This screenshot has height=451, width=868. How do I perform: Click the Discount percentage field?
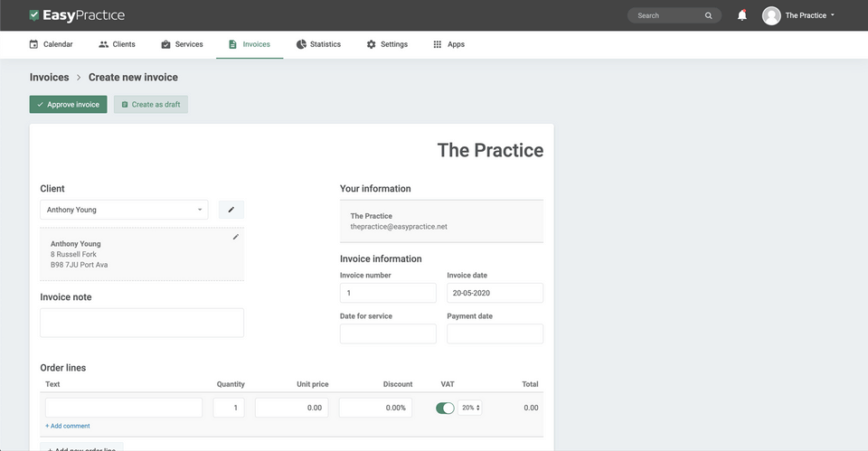coord(375,408)
